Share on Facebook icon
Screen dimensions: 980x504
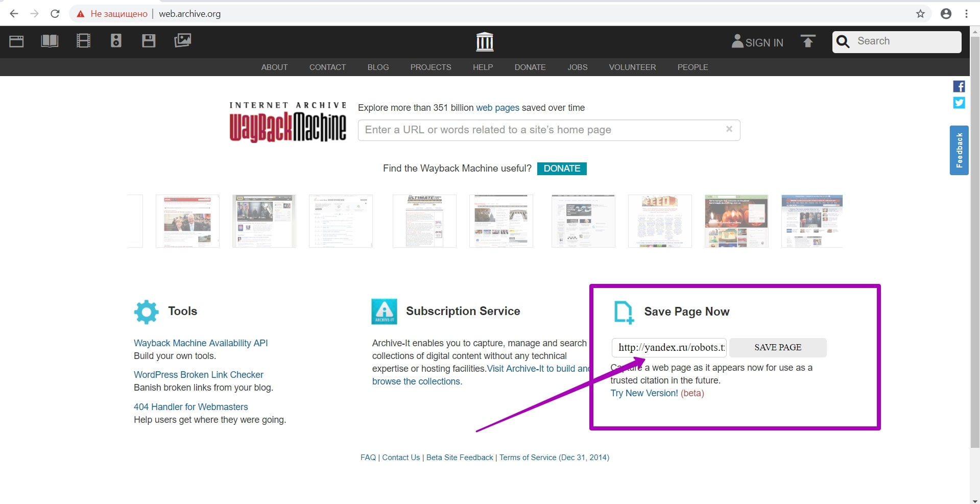[959, 86]
